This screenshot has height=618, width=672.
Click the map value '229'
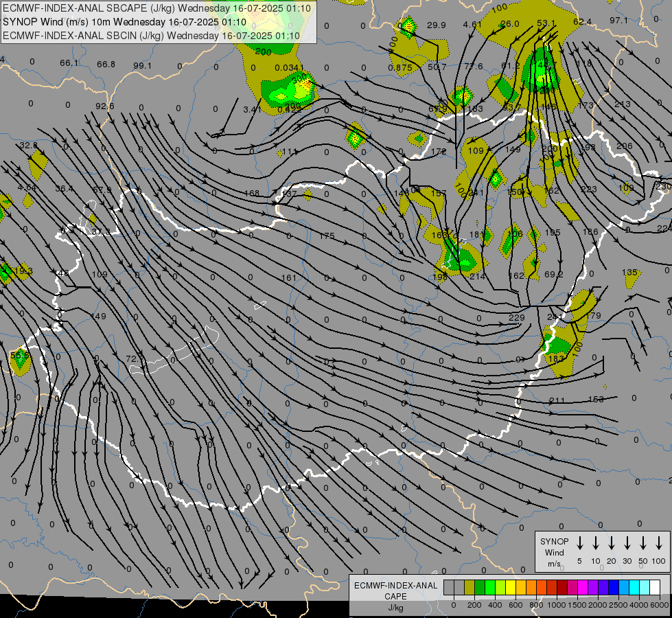click(x=517, y=317)
